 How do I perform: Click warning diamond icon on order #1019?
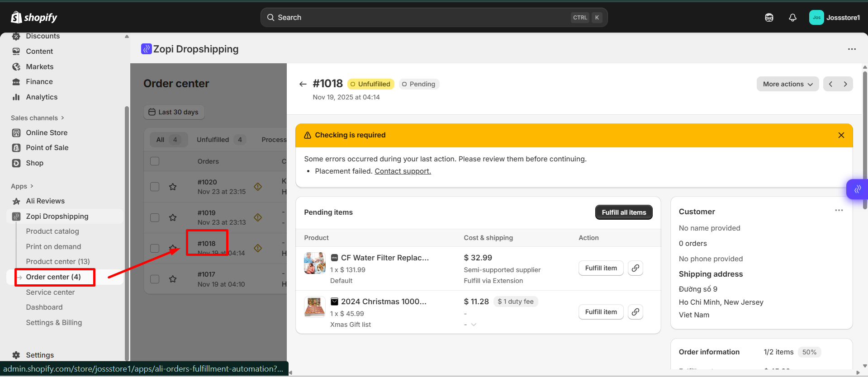pos(258,217)
